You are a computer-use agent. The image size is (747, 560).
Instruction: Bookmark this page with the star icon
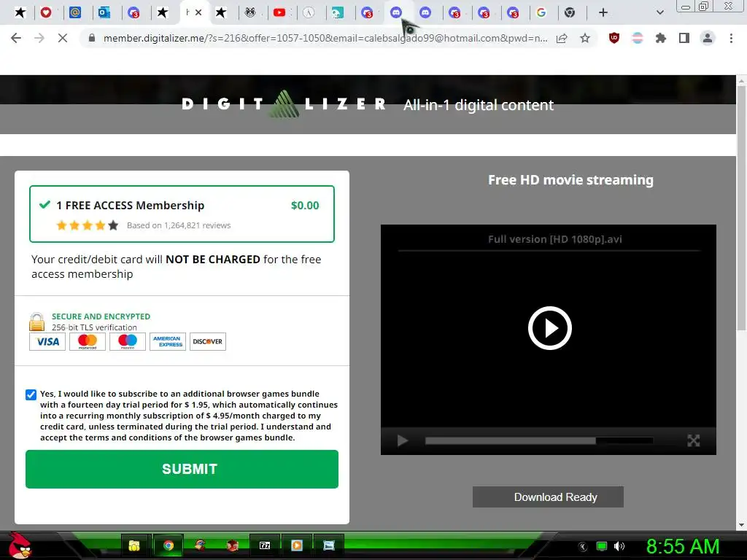click(585, 38)
